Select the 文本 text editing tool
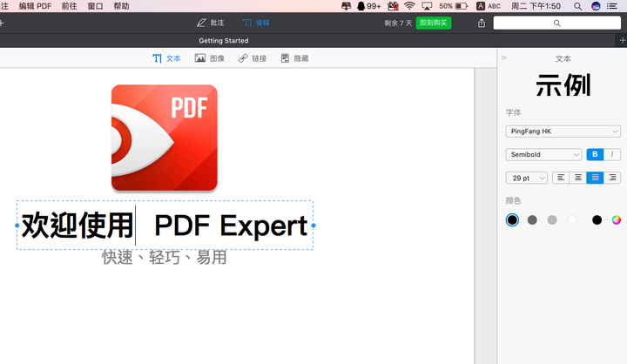Viewport: 627px width, 364px height. 166,58
